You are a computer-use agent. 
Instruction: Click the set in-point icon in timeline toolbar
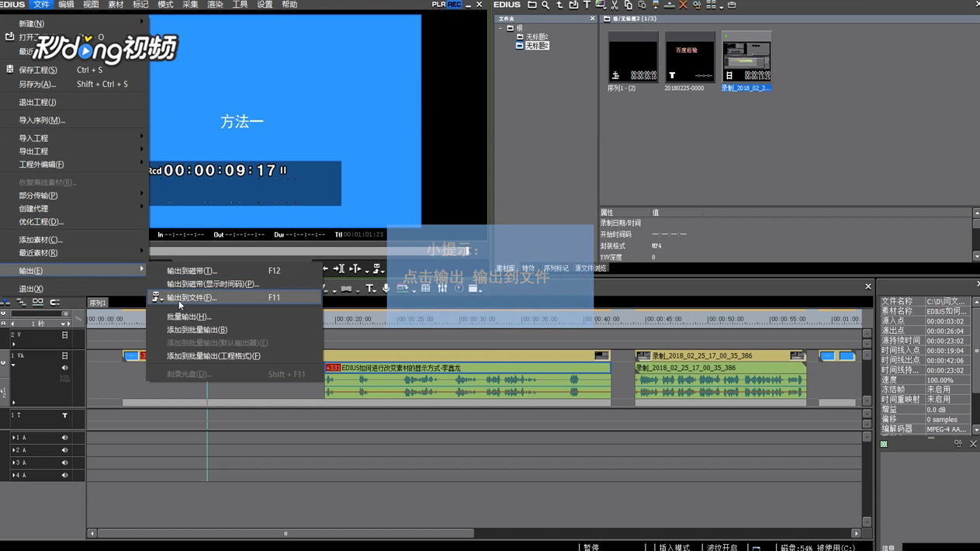339,269
